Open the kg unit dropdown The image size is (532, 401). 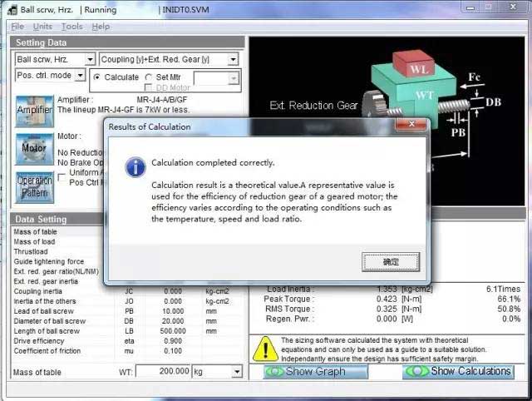(237, 372)
